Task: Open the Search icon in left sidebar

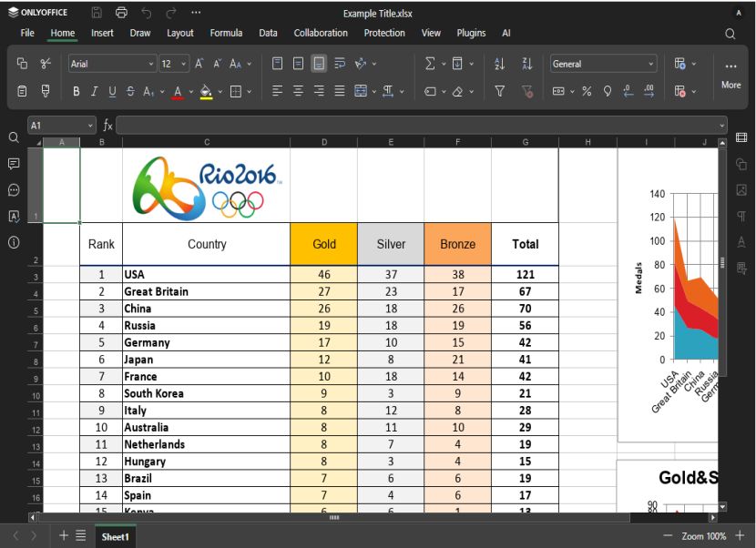Action: tap(14, 137)
